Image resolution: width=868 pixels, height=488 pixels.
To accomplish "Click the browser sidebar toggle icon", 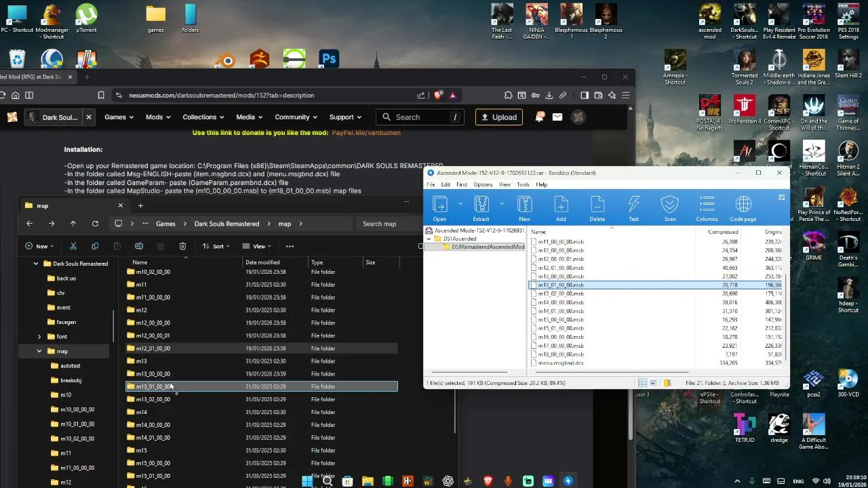I will click(585, 96).
